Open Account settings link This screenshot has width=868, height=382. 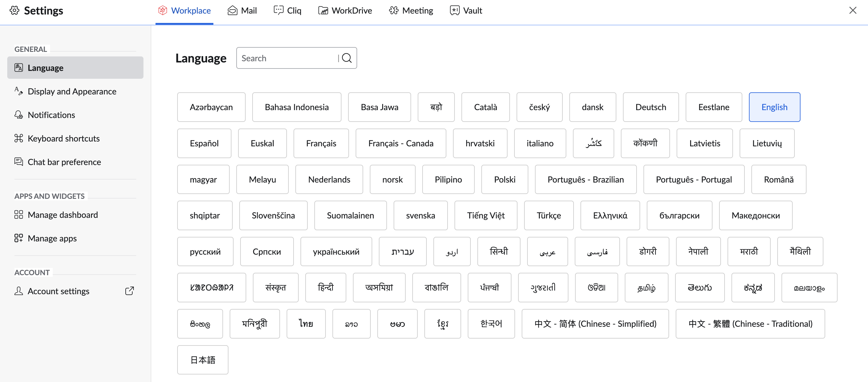pos(75,291)
